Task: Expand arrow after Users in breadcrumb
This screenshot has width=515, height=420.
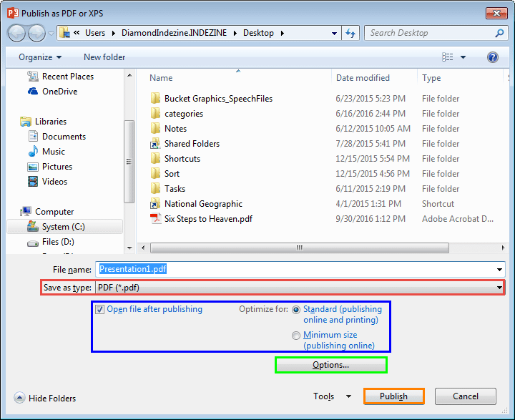Action: 114,33
